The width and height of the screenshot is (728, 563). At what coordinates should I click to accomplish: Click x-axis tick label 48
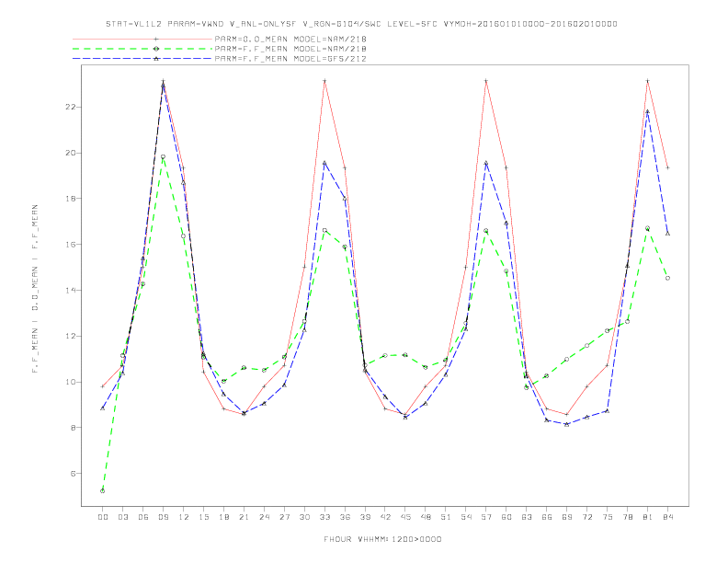tap(426, 517)
